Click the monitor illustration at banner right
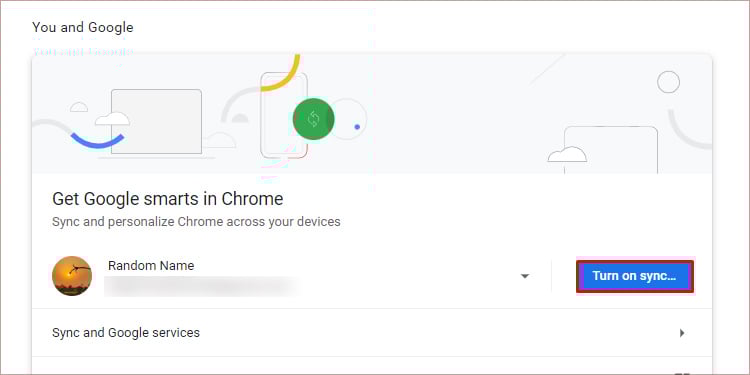 611,150
